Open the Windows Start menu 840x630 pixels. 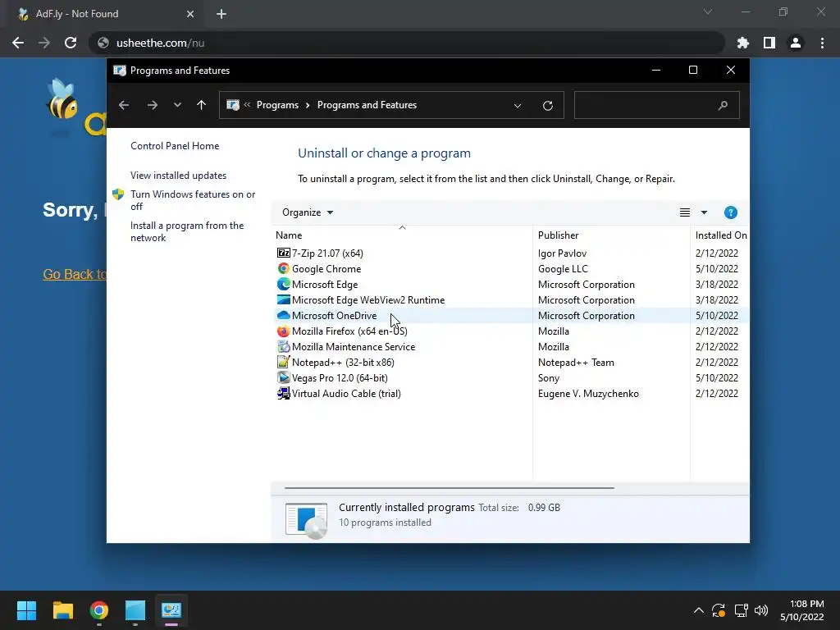pyautogui.click(x=27, y=610)
